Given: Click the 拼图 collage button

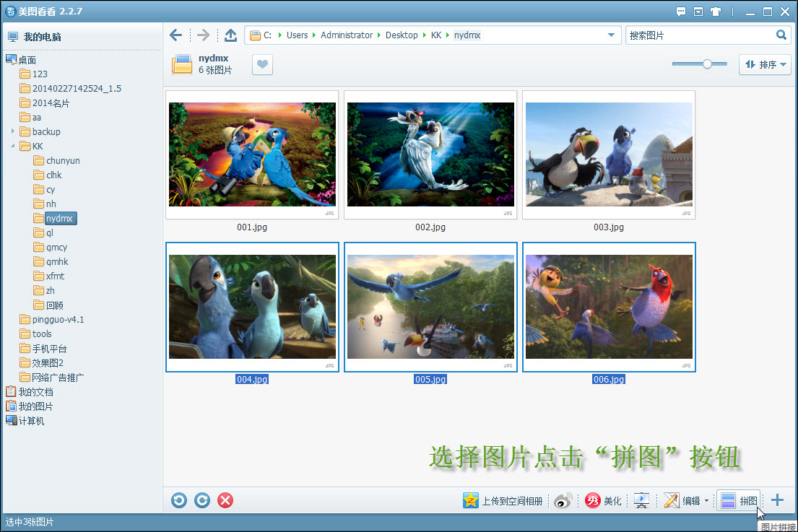Looking at the screenshot, I should (739, 501).
